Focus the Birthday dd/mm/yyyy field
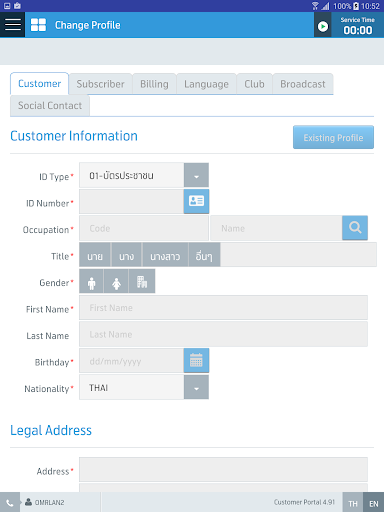Viewport: 384px width, 512px height. [131, 361]
